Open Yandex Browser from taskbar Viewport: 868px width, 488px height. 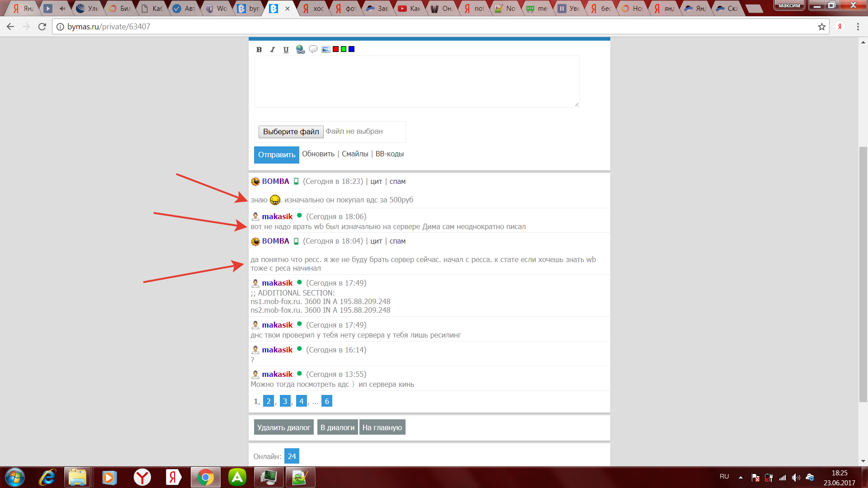click(x=142, y=477)
